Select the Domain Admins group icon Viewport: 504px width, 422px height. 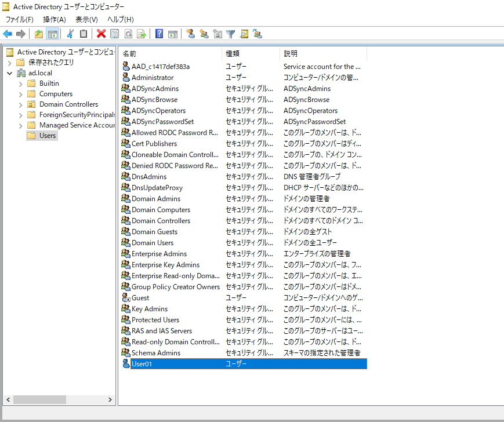(x=126, y=198)
